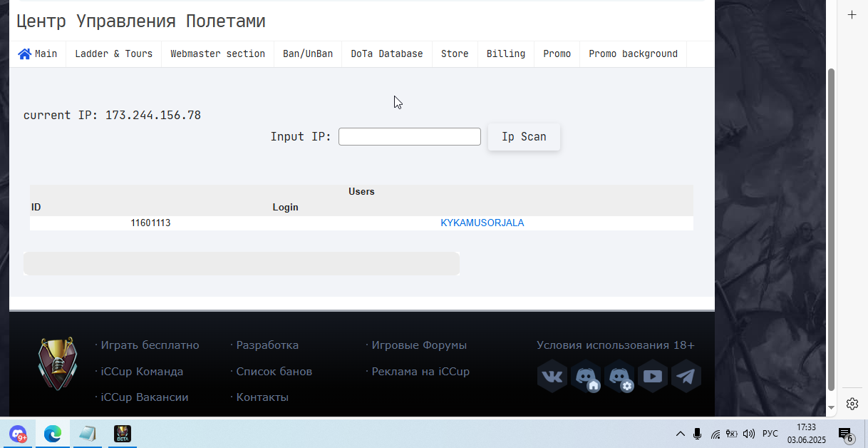Open the Billing menu item
This screenshot has height=448, width=868.
(x=506, y=54)
